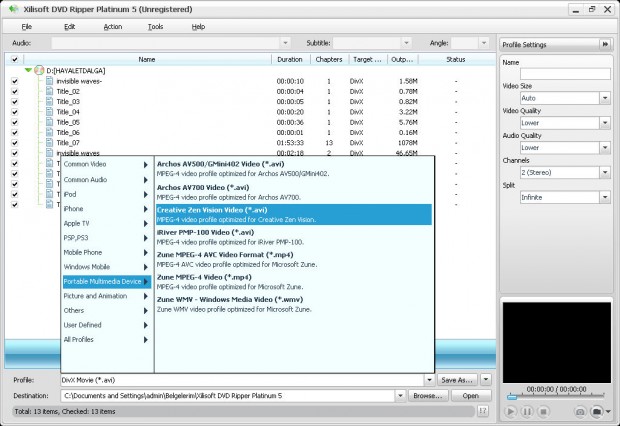Choose Zune WMV Windows Media Video profile
This screenshot has height=426, width=620.
tap(294, 304)
